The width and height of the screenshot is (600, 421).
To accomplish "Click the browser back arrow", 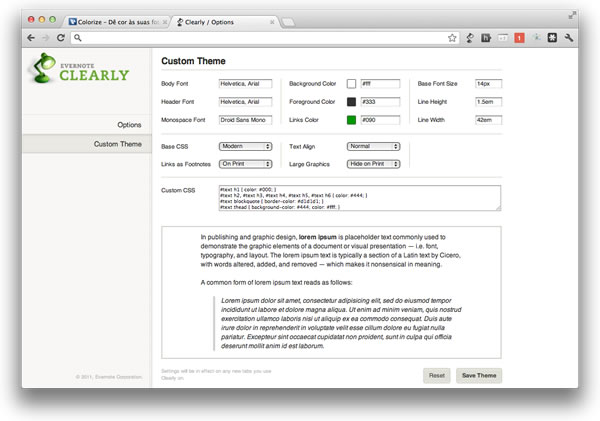I will click(x=31, y=38).
